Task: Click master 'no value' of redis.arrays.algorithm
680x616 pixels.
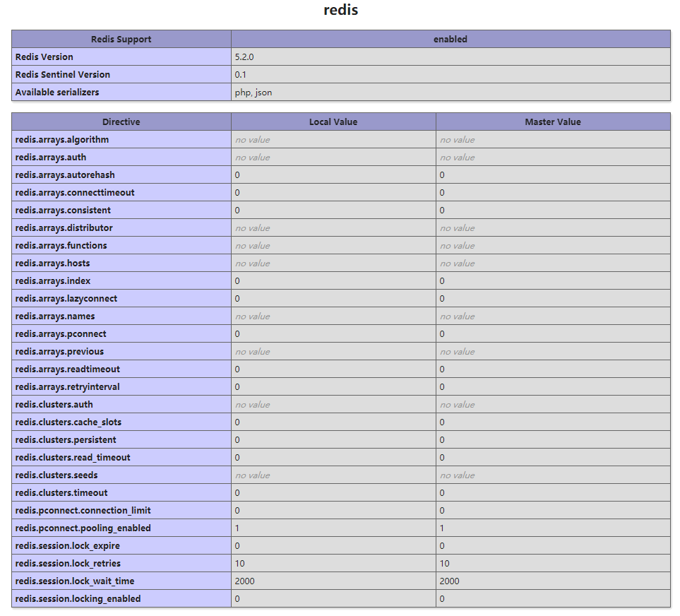Action: tap(457, 140)
